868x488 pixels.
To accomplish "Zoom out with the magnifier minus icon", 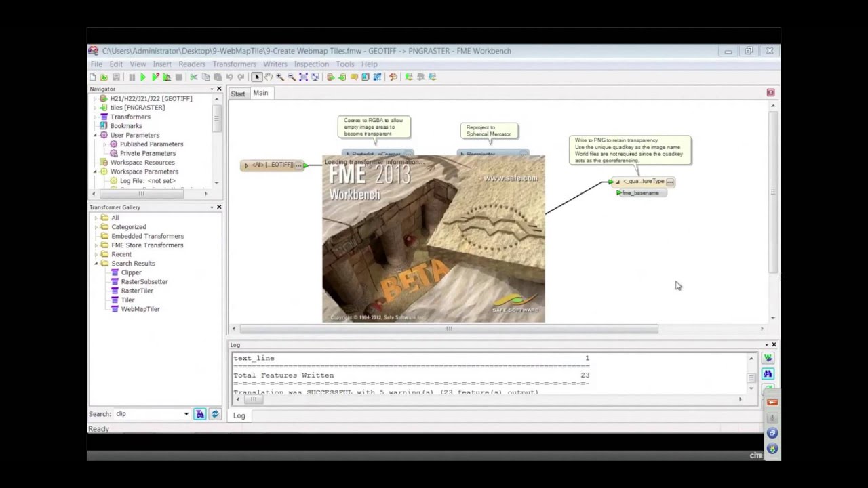I will pos(292,77).
